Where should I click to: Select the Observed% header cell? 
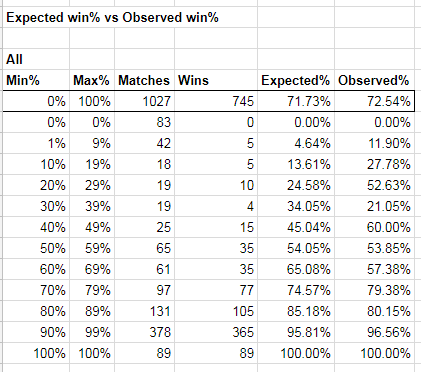[x=374, y=80]
